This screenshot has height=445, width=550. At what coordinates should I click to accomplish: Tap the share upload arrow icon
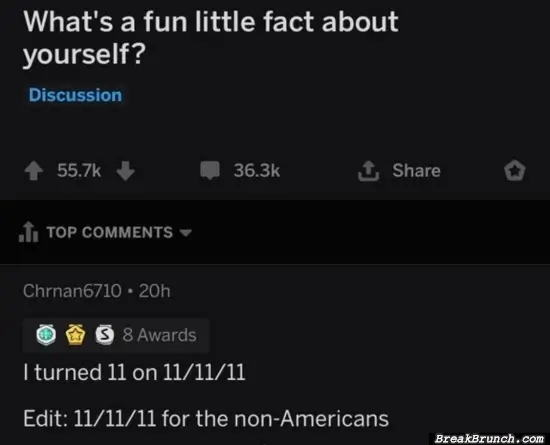pyautogui.click(x=368, y=170)
